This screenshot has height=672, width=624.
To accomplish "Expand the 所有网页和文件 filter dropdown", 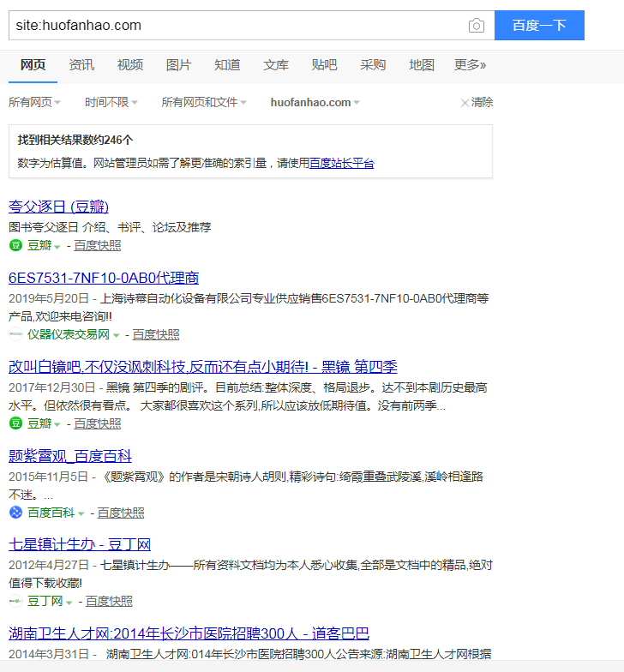I will [x=204, y=103].
